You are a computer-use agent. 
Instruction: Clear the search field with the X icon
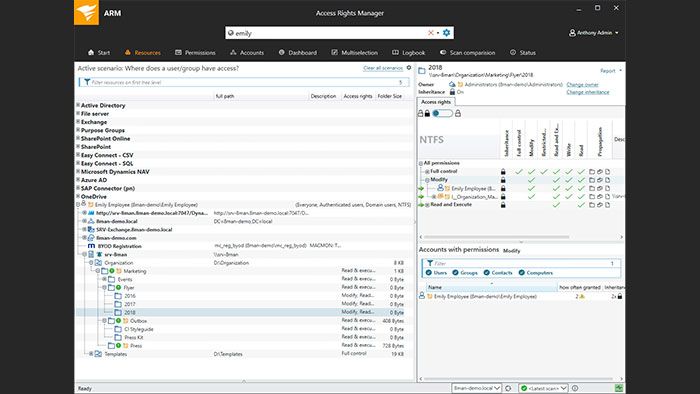pos(431,33)
